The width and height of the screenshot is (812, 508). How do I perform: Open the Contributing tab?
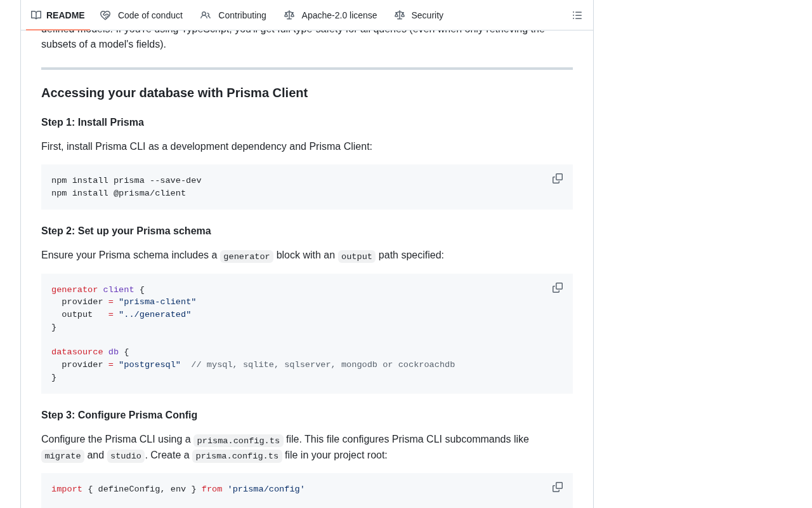(233, 15)
